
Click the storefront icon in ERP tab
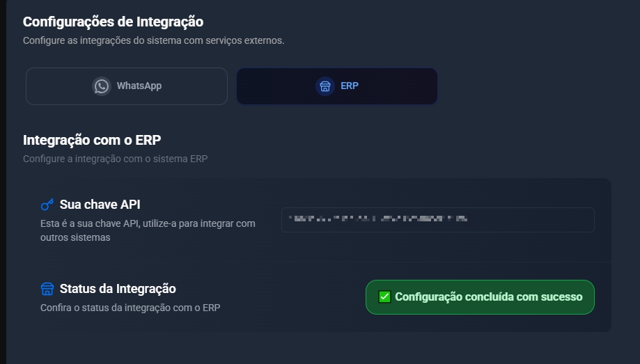[325, 86]
